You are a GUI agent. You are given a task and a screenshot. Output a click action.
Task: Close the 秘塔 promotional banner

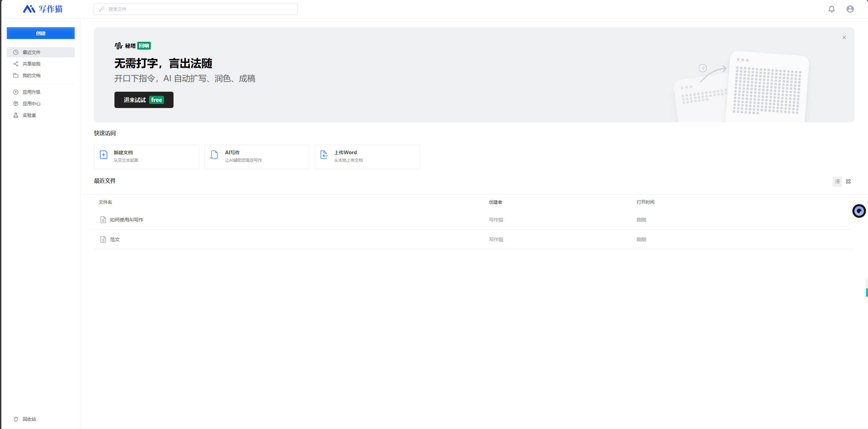[x=844, y=37]
